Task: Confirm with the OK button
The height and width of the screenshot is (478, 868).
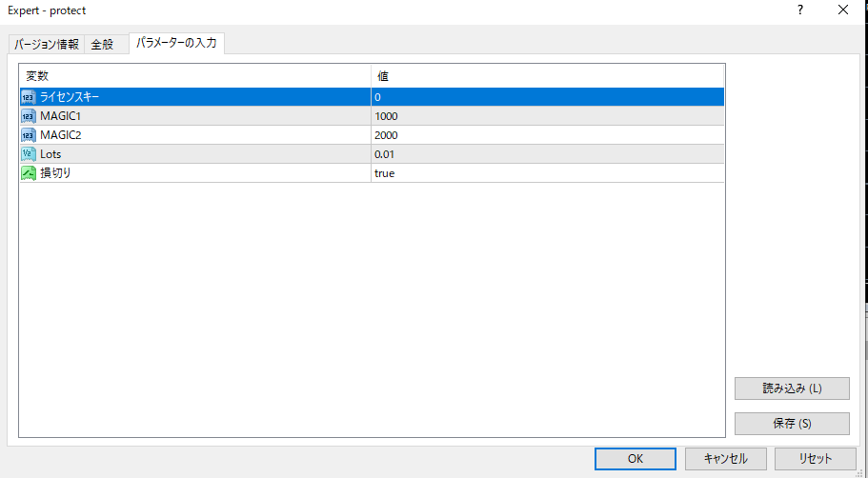Action: point(636,459)
